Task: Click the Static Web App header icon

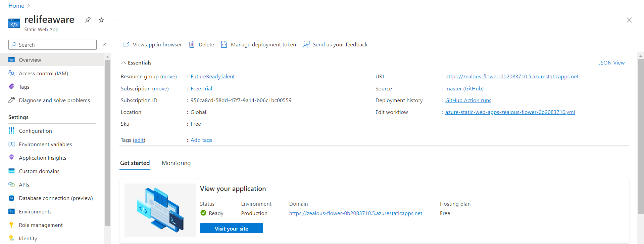Action: [x=14, y=24]
